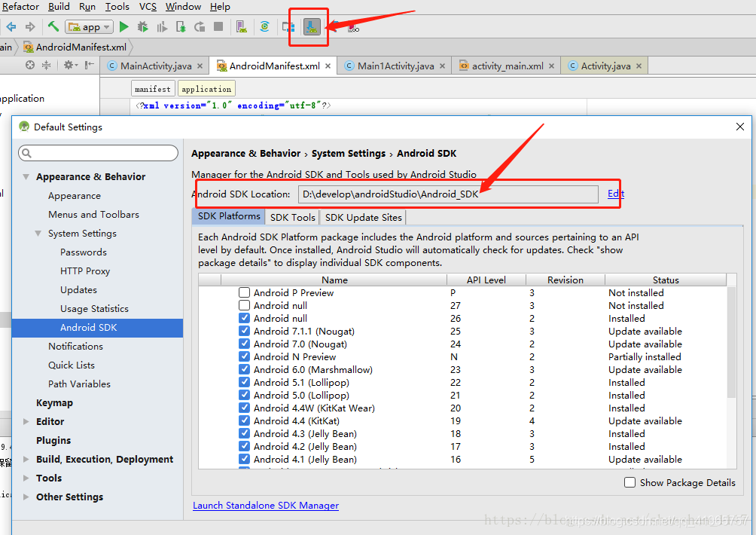Click the manifest breadcrumb tag

click(x=152, y=89)
